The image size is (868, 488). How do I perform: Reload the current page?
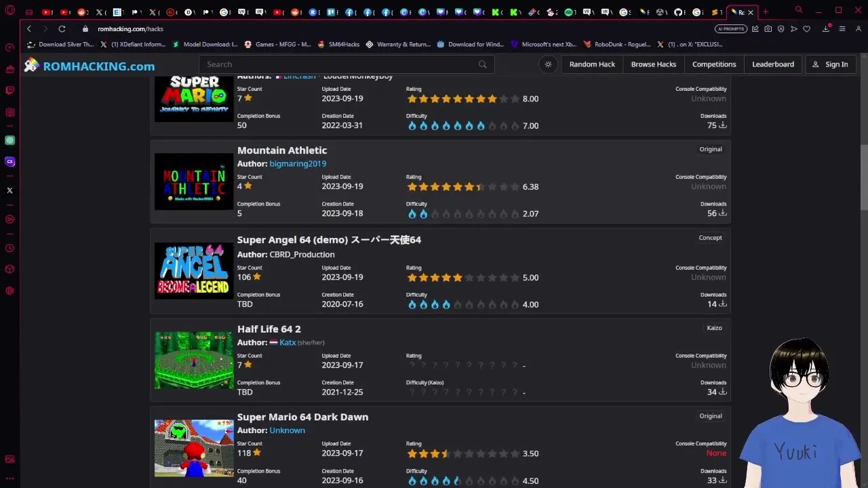(x=62, y=28)
